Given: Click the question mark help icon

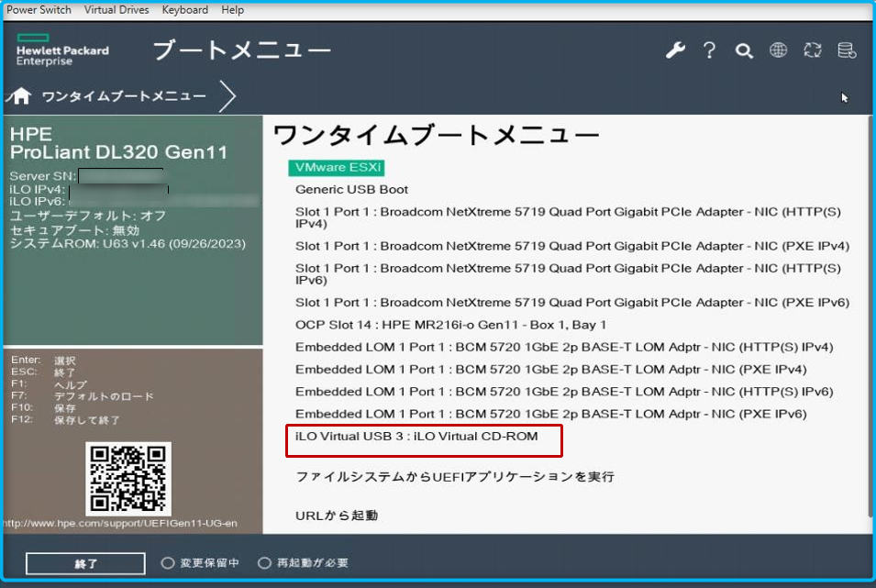Looking at the screenshot, I should click(x=709, y=50).
